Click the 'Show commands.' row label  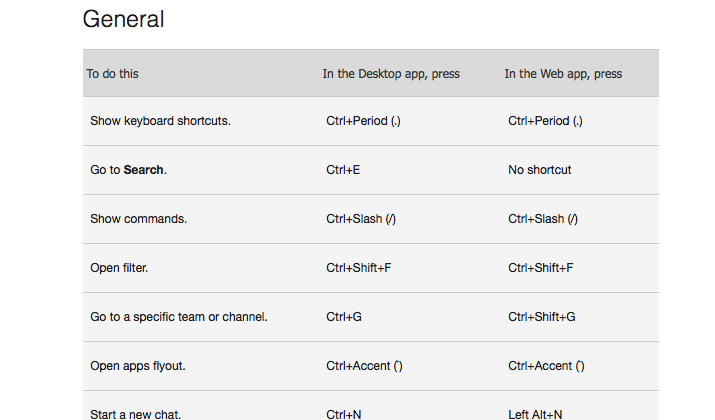click(139, 219)
